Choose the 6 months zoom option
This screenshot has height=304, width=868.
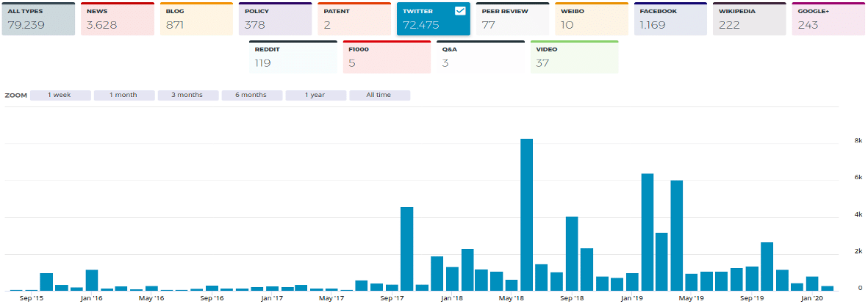[x=251, y=95]
